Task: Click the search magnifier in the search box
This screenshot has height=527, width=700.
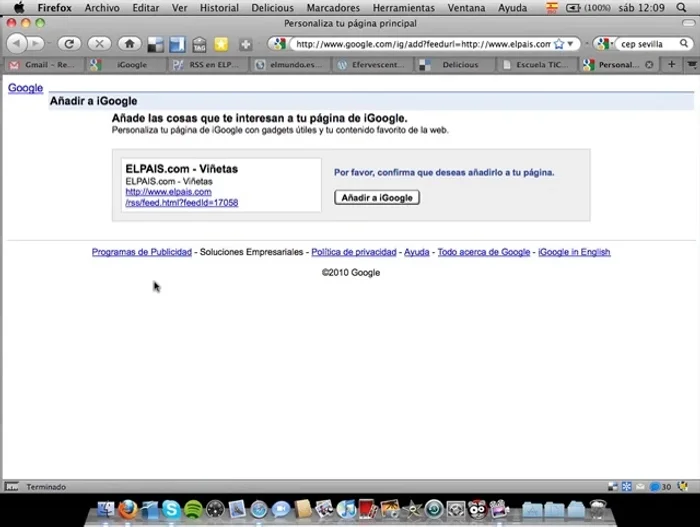Action: [683, 43]
